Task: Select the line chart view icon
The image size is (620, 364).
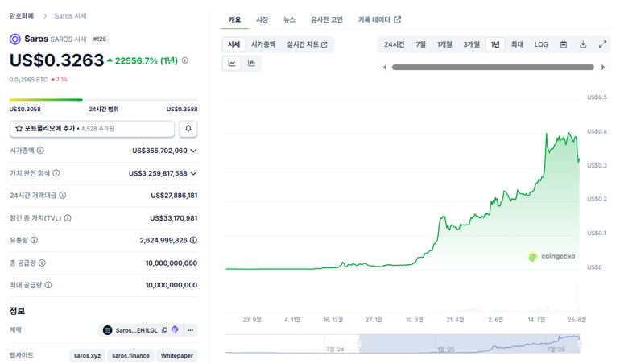Action: (x=232, y=64)
